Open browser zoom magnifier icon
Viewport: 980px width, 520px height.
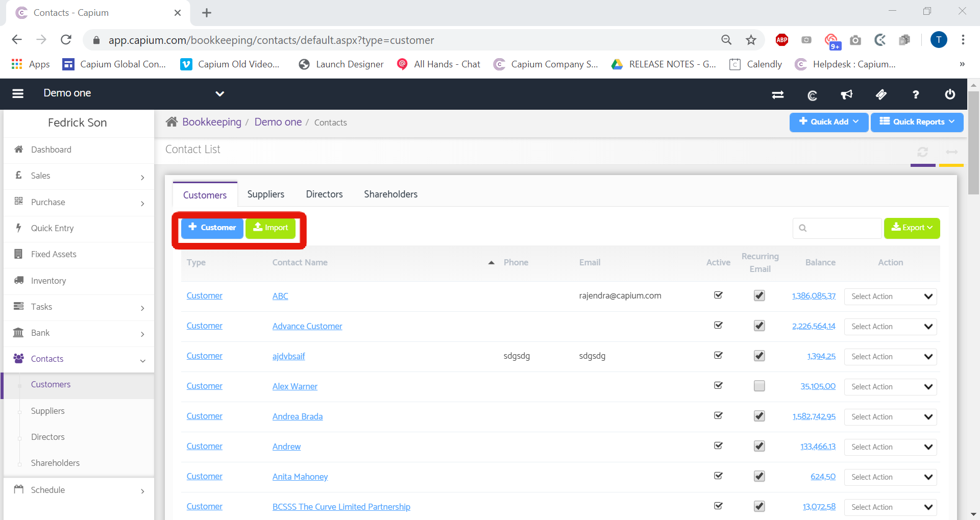tap(726, 40)
